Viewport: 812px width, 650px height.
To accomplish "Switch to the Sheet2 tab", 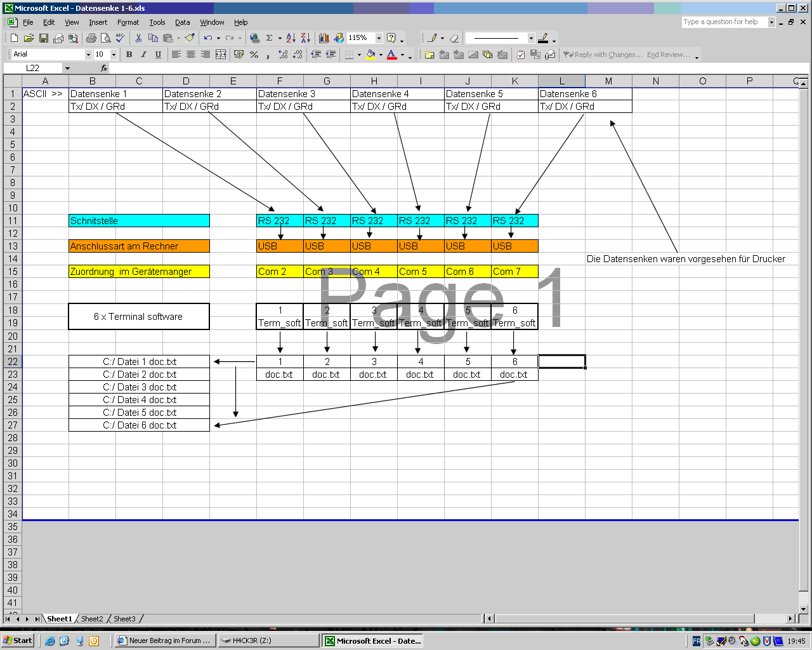I will pyautogui.click(x=92, y=619).
